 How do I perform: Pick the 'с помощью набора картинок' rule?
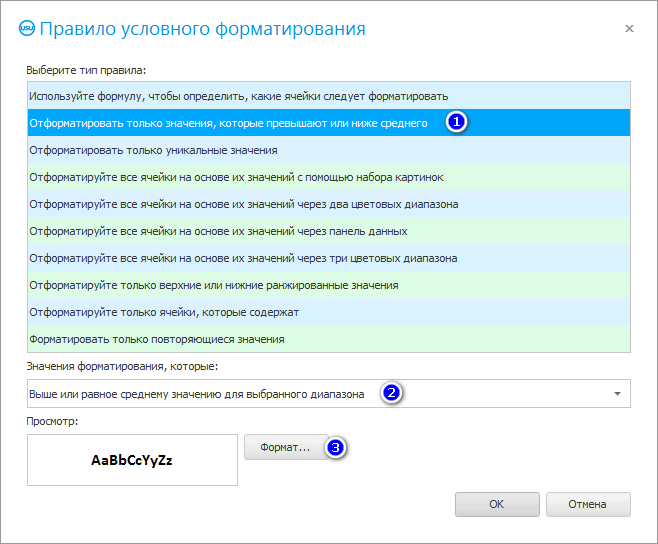[236, 177]
